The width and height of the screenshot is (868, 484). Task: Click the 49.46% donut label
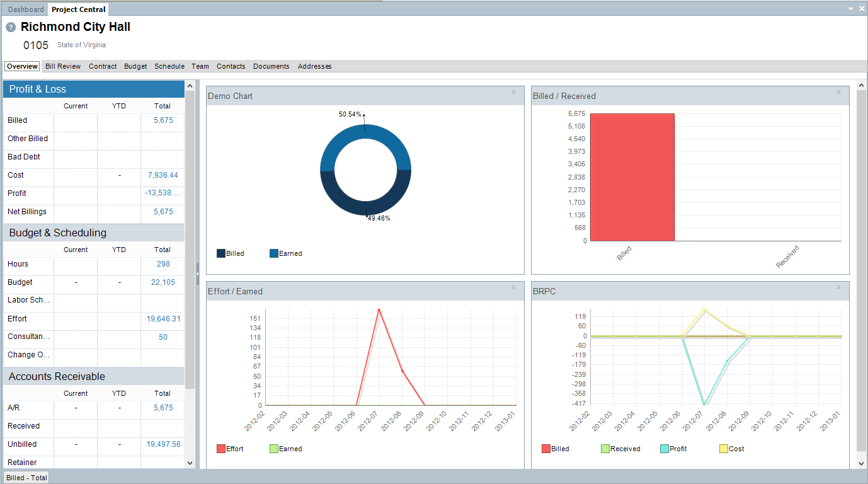tap(379, 218)
